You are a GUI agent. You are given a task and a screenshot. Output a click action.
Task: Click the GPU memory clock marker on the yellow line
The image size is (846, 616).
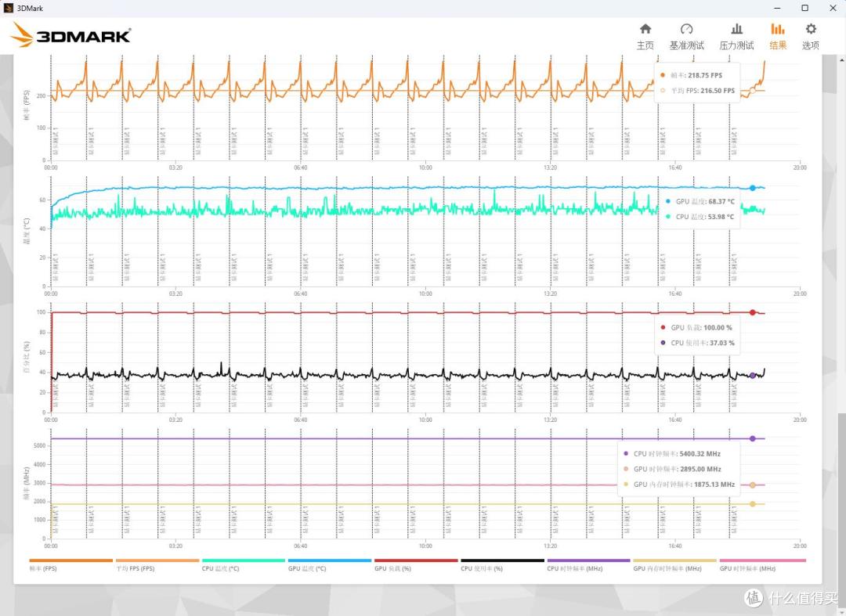pos(753,504)
